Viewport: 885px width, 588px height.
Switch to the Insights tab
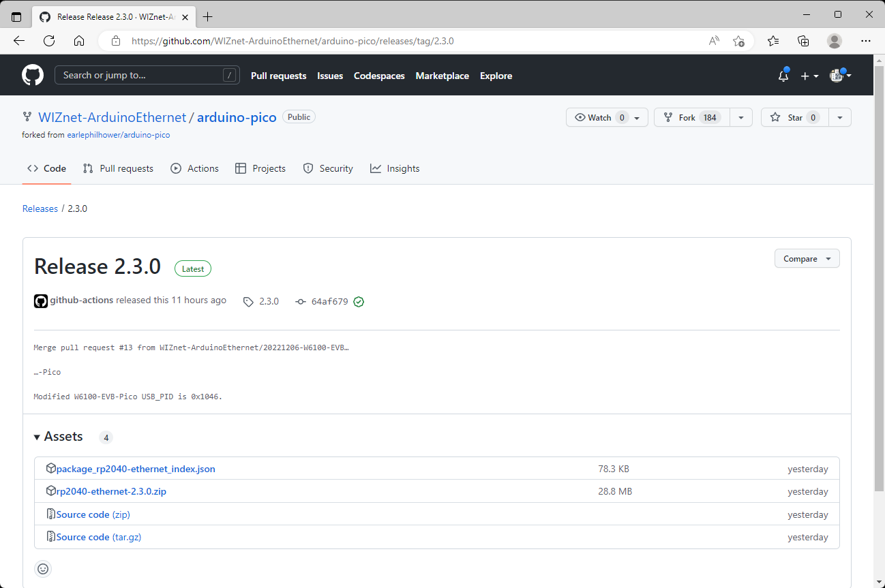[395, 168]
